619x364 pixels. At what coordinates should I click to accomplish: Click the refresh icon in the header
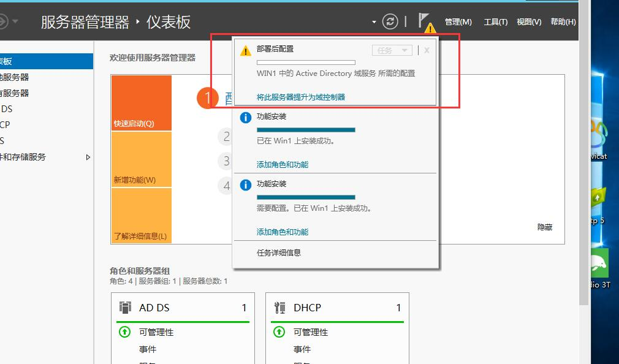[390, 21]
